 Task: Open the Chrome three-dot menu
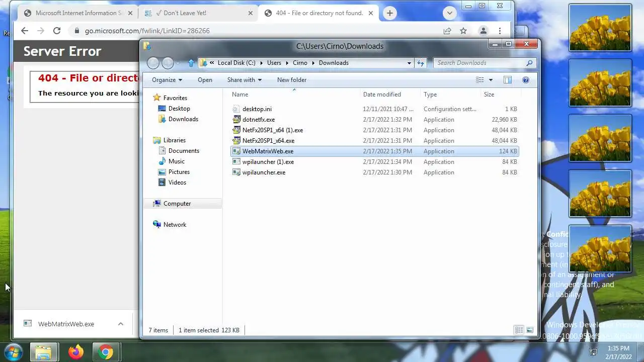click(500, 31)
